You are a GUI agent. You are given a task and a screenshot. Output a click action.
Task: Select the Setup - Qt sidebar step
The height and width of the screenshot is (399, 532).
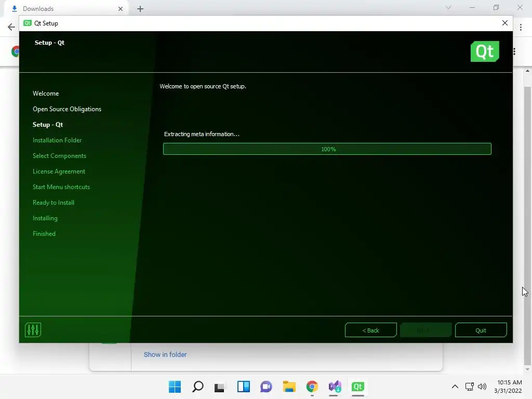pyautogui.click(x=48, y=125)
